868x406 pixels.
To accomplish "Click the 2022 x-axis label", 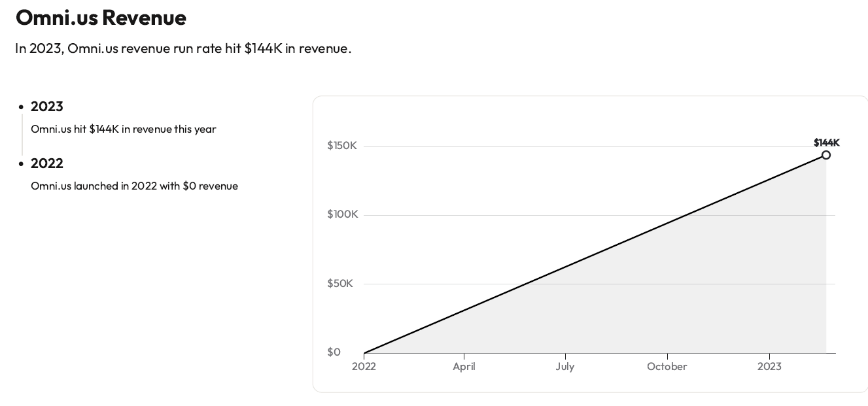I will 364,366.
